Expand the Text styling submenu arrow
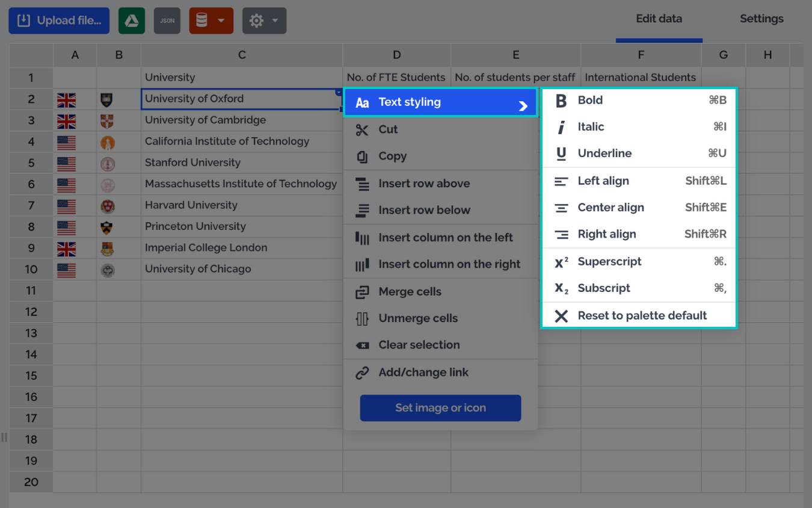 [523, 106]
